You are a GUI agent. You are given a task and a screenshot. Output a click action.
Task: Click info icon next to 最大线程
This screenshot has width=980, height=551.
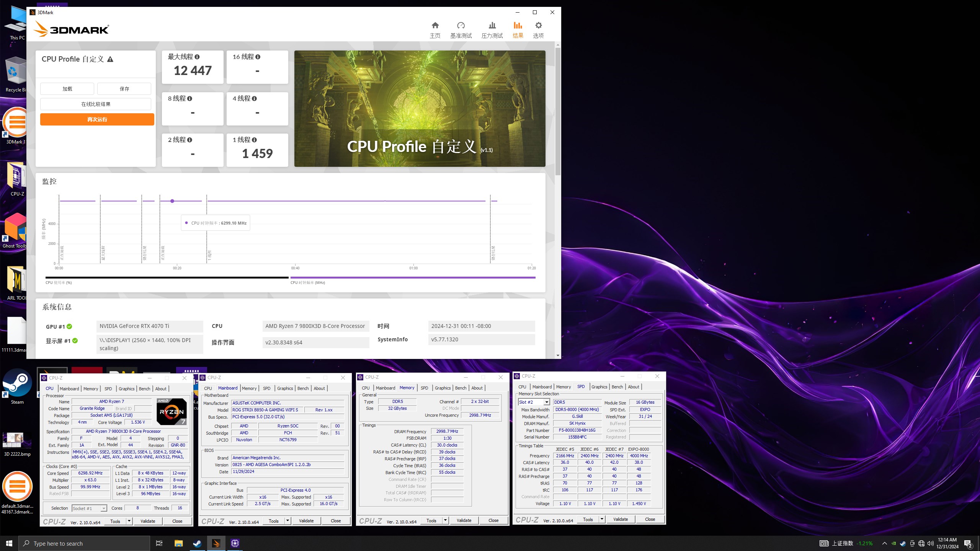[197, 57]
